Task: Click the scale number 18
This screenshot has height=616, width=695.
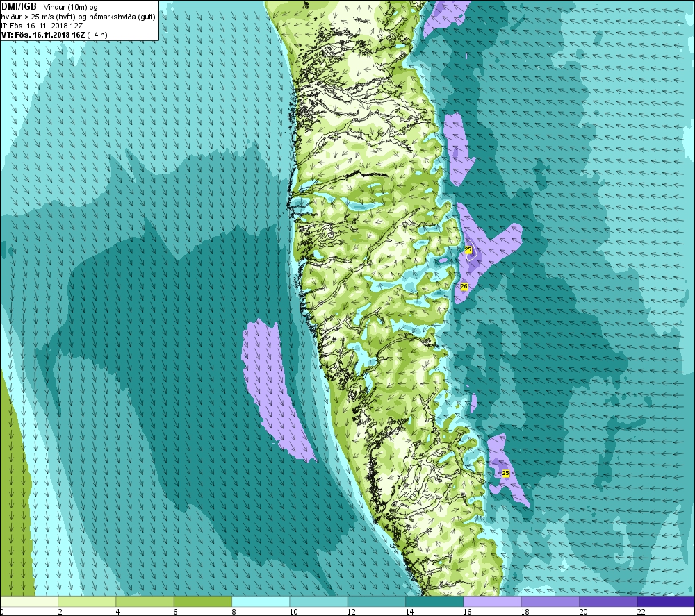Action: click(x=525, y=612)
